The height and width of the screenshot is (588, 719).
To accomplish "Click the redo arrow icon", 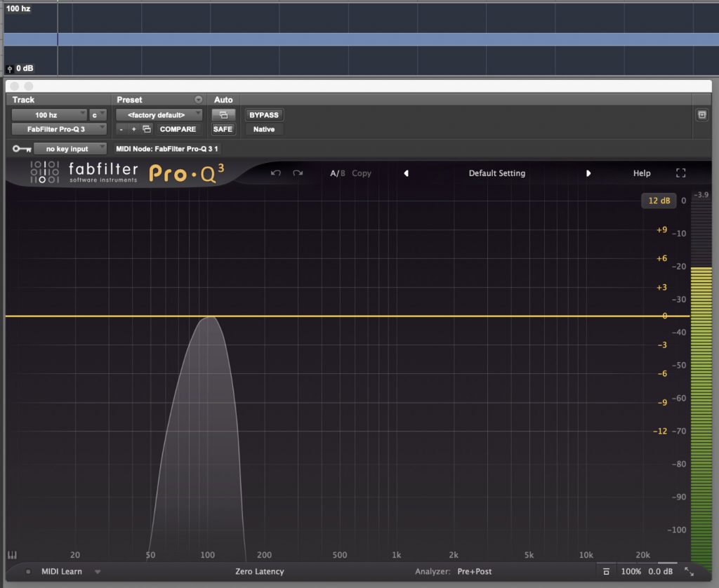I will pos(298,173).
